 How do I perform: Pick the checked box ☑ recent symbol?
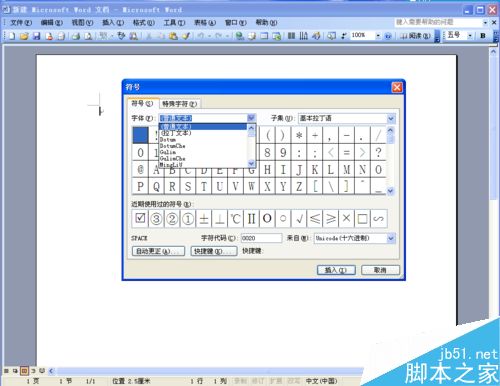[140, 219]
